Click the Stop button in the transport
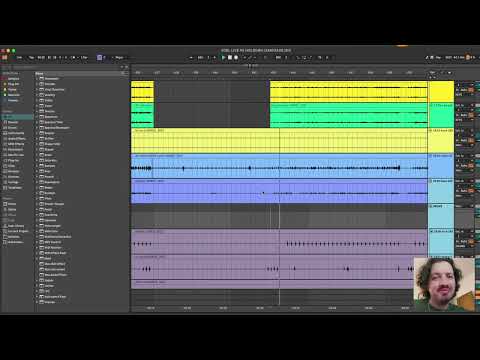Viewport: 480px width, 360px height. pos(230,57)
